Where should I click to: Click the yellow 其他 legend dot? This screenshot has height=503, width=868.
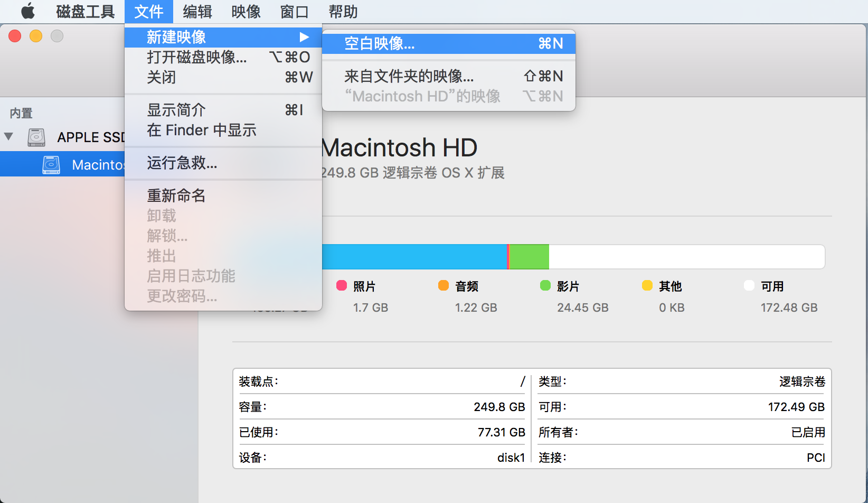point(647,286)
